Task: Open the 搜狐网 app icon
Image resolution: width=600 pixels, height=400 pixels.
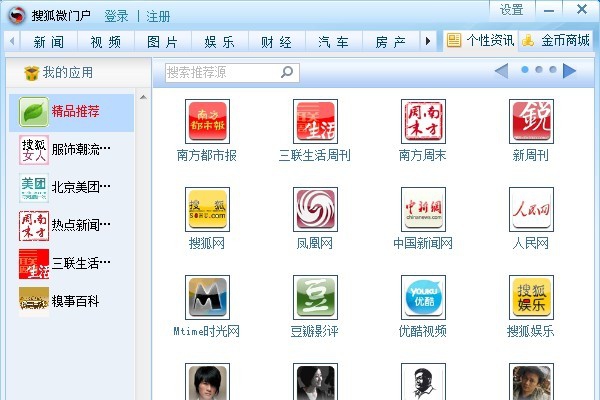Action: pyautogui.click(x=207, y=209)
